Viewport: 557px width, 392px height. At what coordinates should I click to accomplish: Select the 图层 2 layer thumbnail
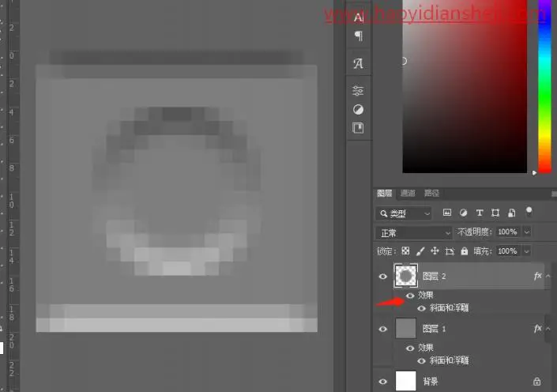pos(405,276)
